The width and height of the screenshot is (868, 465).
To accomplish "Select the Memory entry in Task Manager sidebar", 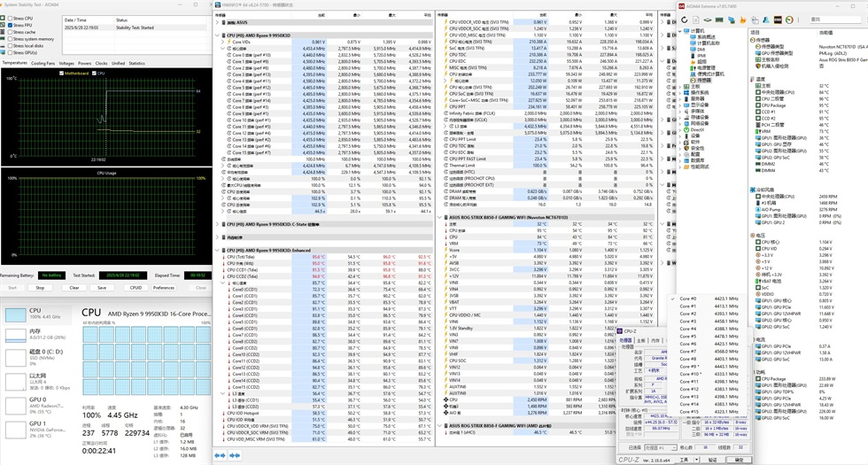I will (x=37, y=334).
